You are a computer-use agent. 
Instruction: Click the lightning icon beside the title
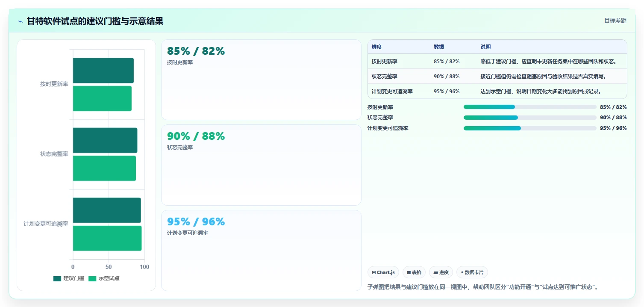click(x=20, y=21)
